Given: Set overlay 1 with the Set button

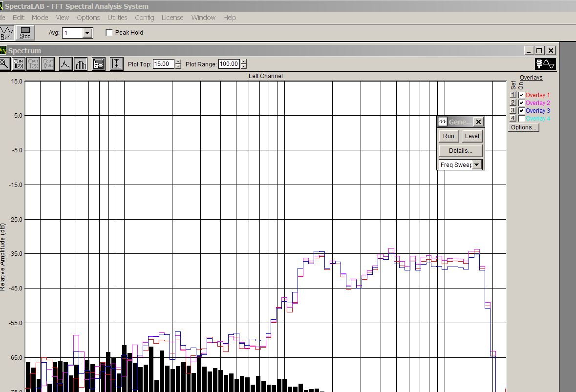Looking at the screenshot, I should (x=513, y=95).
